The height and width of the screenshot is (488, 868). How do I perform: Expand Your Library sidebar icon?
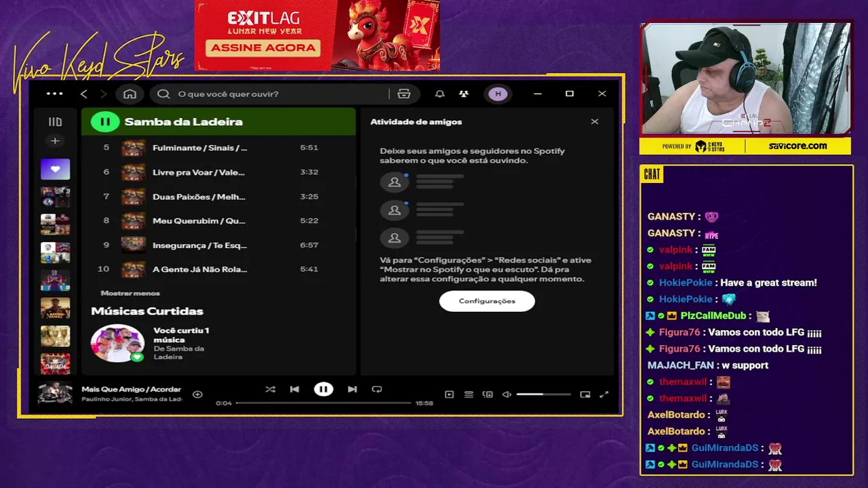[x=55, y=122]
